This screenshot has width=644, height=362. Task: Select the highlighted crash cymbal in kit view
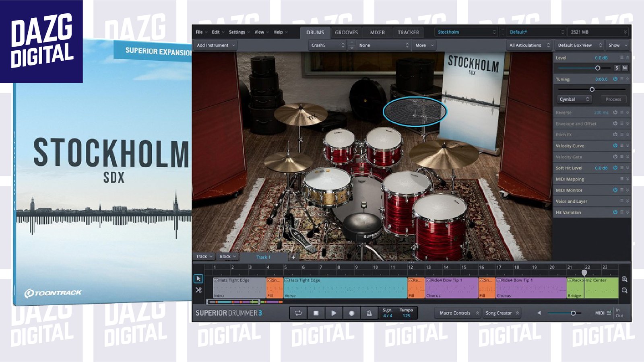(x=415, y=111)
